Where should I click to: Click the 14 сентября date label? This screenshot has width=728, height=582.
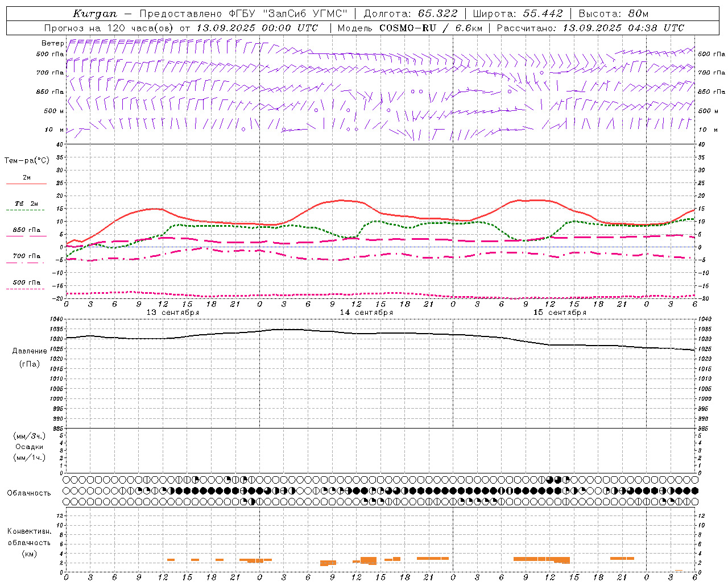coord(366,313)
